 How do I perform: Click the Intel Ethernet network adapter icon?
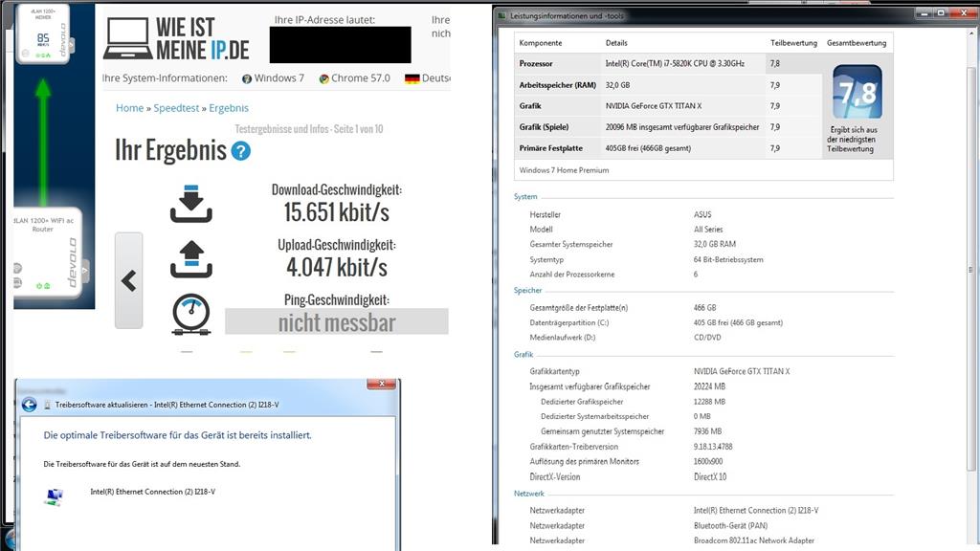(x=55, y=496)
